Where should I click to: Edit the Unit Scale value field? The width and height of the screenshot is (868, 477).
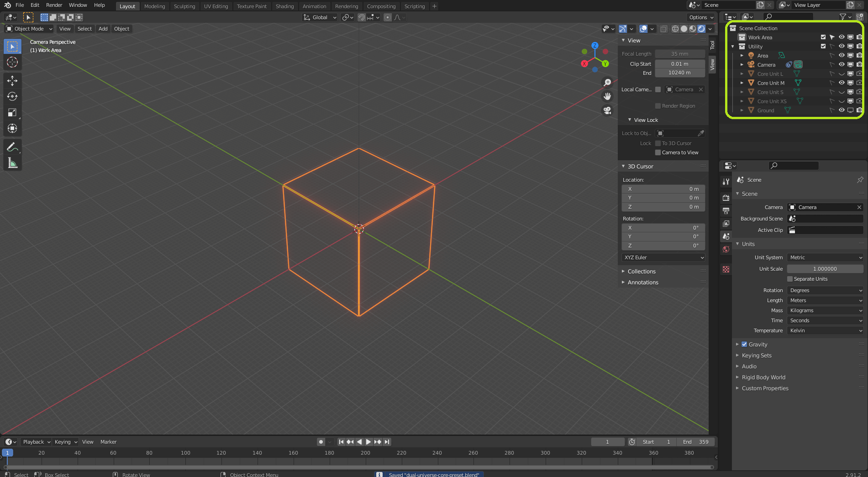tap(825, 269)
